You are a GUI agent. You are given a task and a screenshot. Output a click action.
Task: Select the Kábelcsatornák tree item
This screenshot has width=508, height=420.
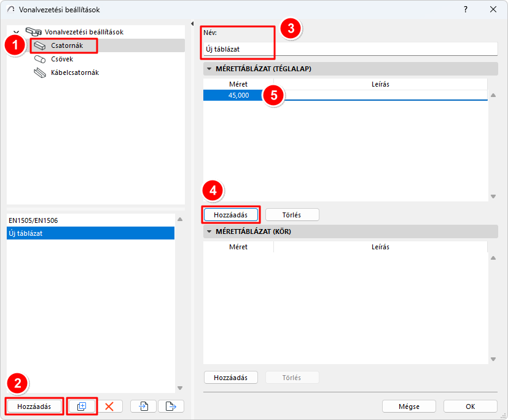point(75,73)
